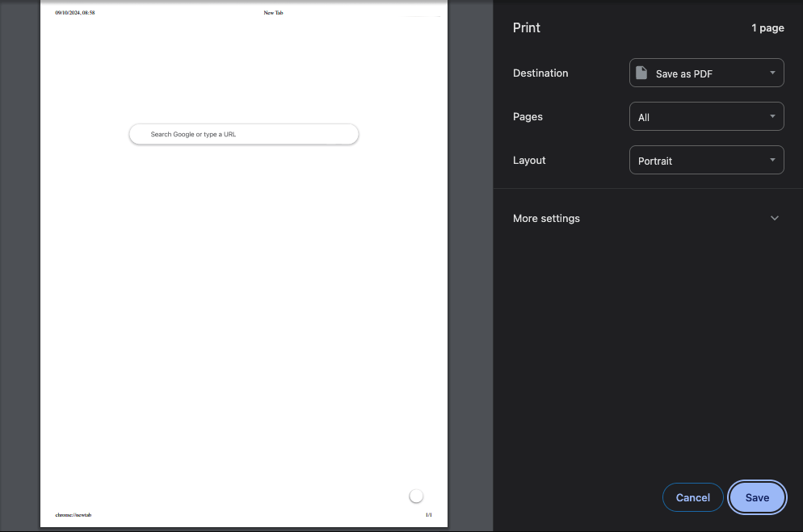Click the New Tab title in preview header
803x532 pixels.
(x=273, y=13)
